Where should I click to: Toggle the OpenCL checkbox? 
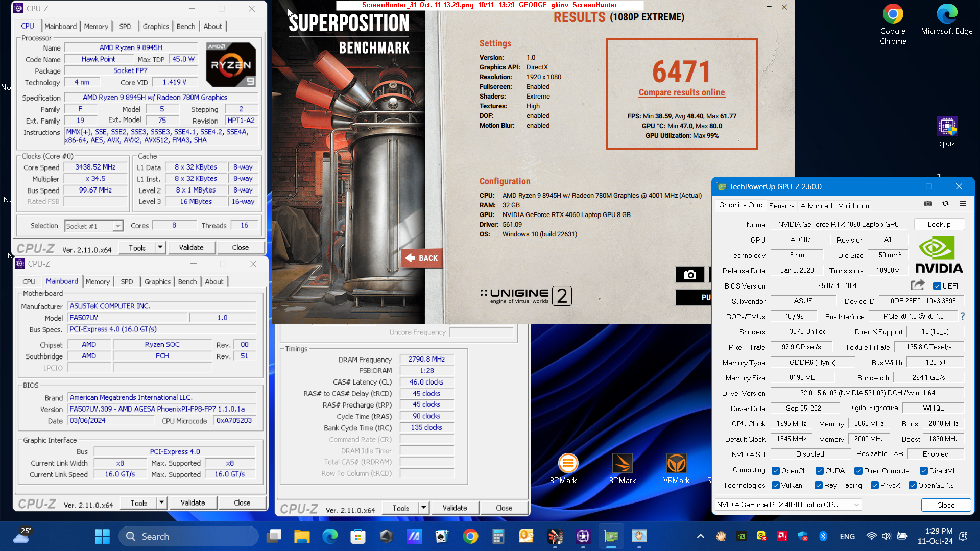tap(775, 471)
